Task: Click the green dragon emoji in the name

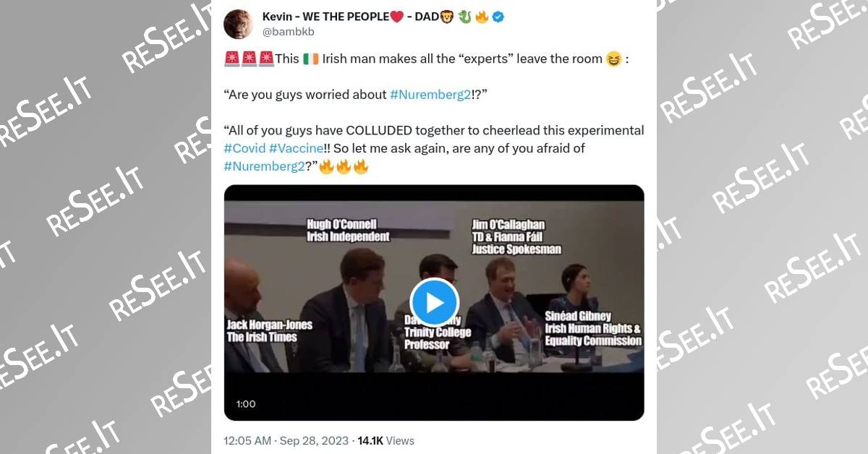Action: (x=465, y=17)
